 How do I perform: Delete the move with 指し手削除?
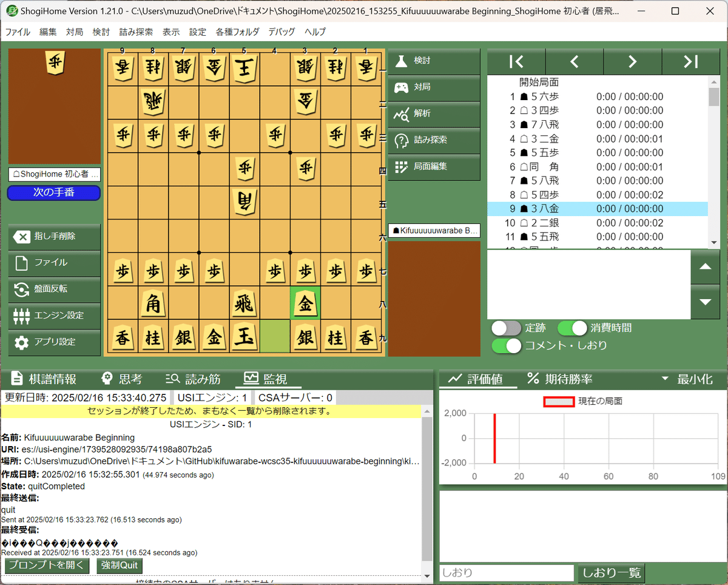point(55,237)
